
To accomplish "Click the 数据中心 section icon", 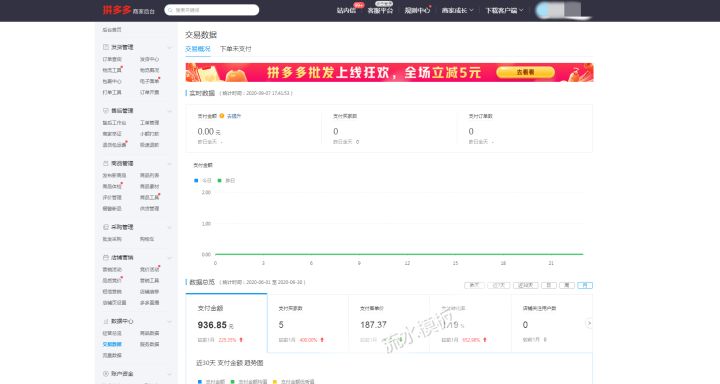I will 106,321.
